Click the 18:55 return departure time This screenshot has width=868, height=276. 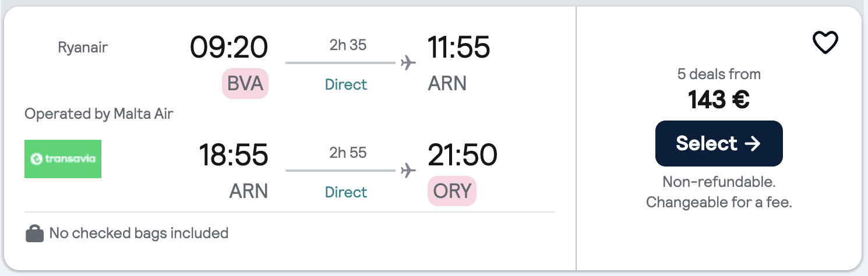233,155
